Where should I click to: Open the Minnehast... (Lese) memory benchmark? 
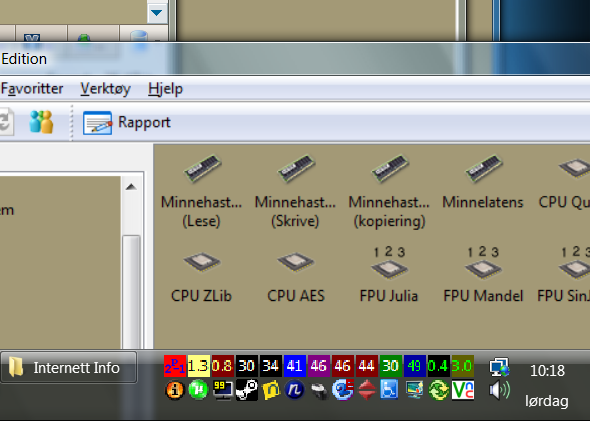201,191
